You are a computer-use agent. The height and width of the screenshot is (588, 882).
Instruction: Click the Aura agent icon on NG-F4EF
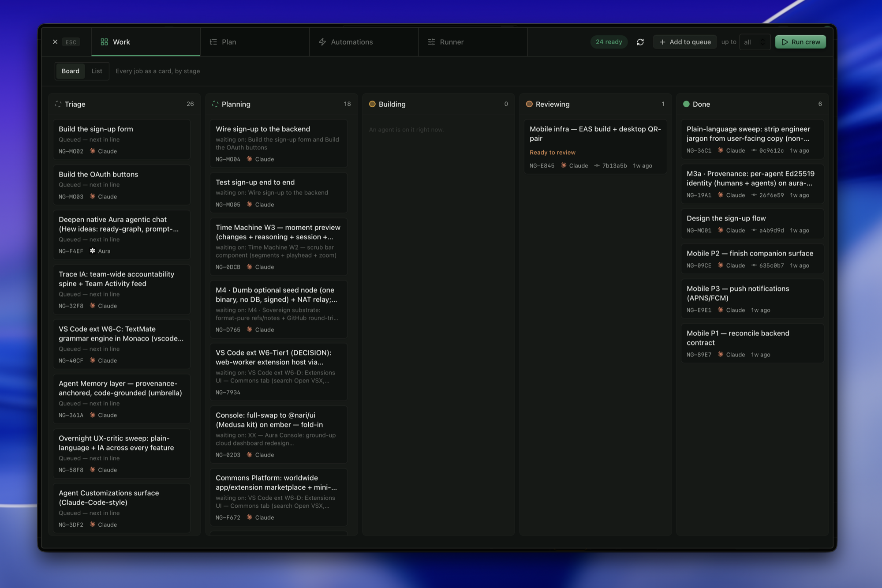pos(93,251)
